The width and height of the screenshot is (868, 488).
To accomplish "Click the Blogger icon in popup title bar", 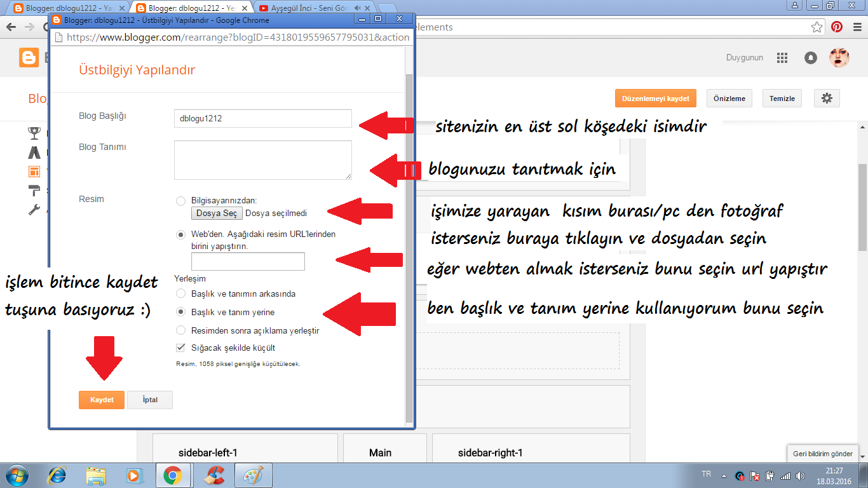I will (57, 20).
